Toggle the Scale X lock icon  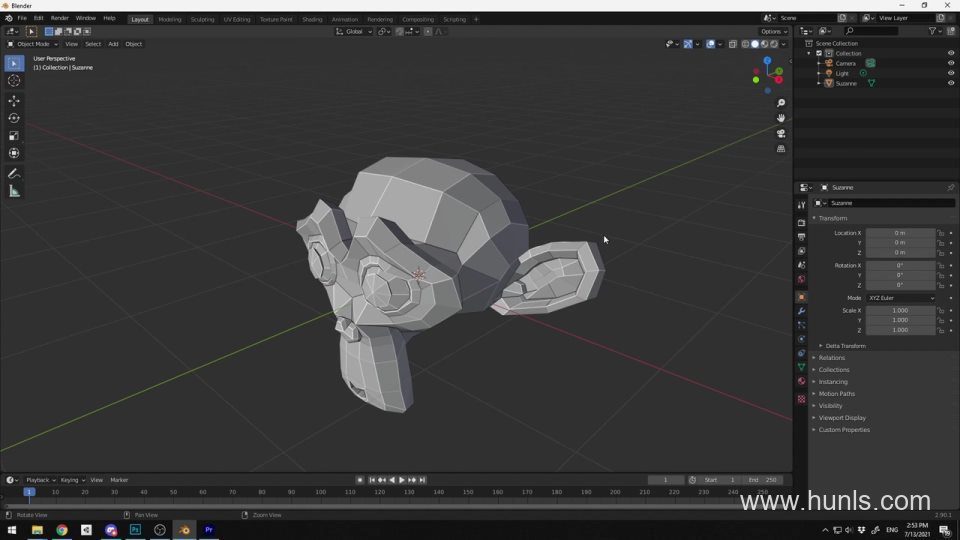click(x=941, y=310)
